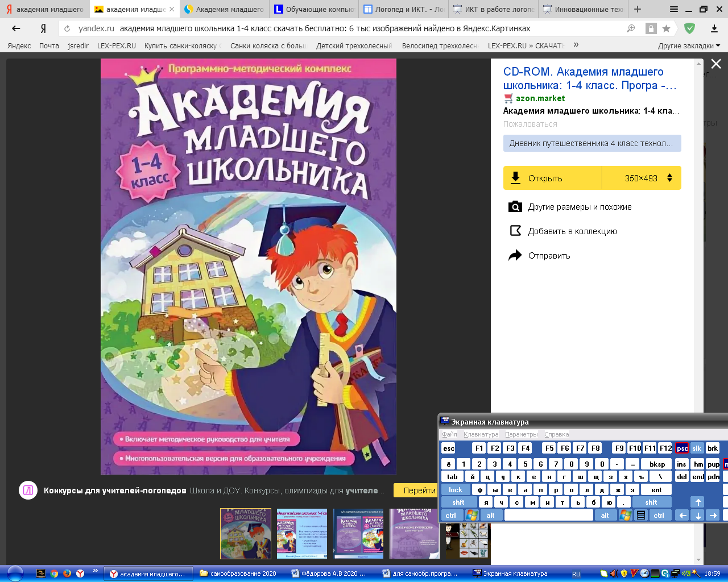The image size is (728, 582).
Task: Click the share arrow icon next to Отправить
Action: pyautogui.click(x=515, y=255)
